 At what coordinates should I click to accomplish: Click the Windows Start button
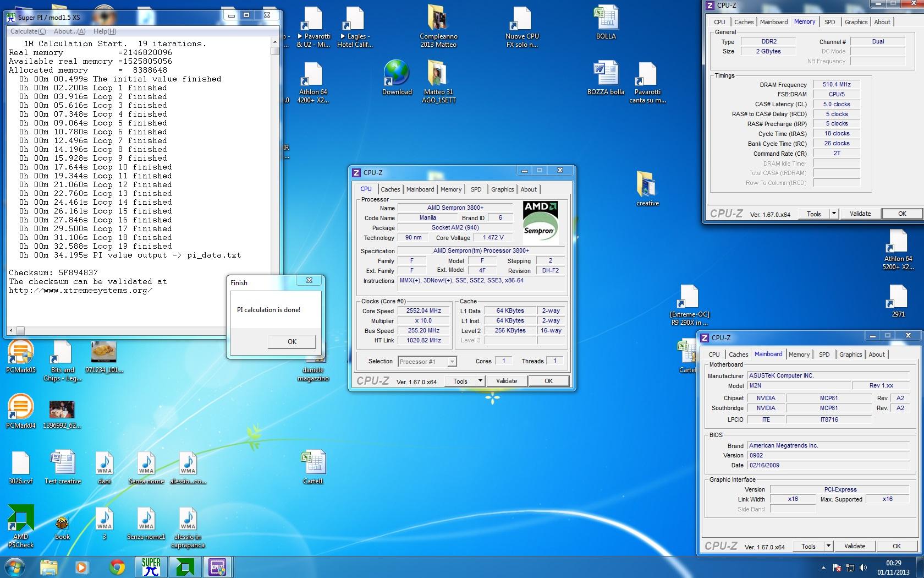tap(14, 567)
